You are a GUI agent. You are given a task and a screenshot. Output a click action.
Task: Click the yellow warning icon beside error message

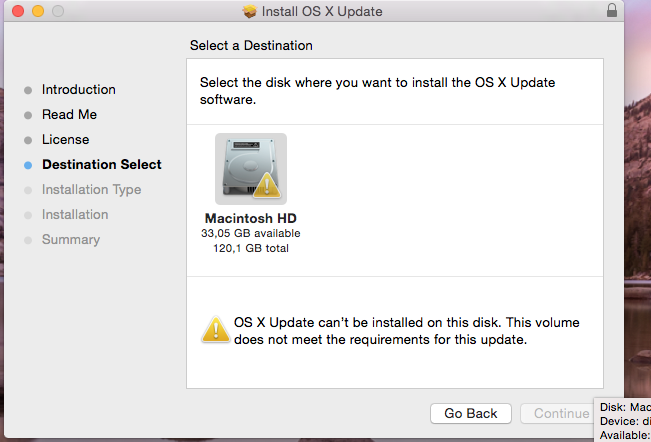click(215, 330)
